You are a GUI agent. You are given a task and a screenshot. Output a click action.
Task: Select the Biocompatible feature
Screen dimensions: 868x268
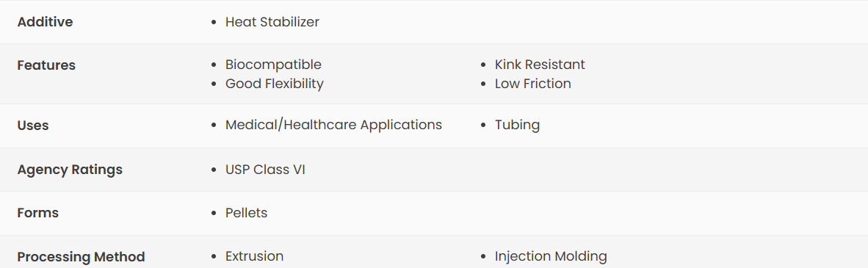273,65
